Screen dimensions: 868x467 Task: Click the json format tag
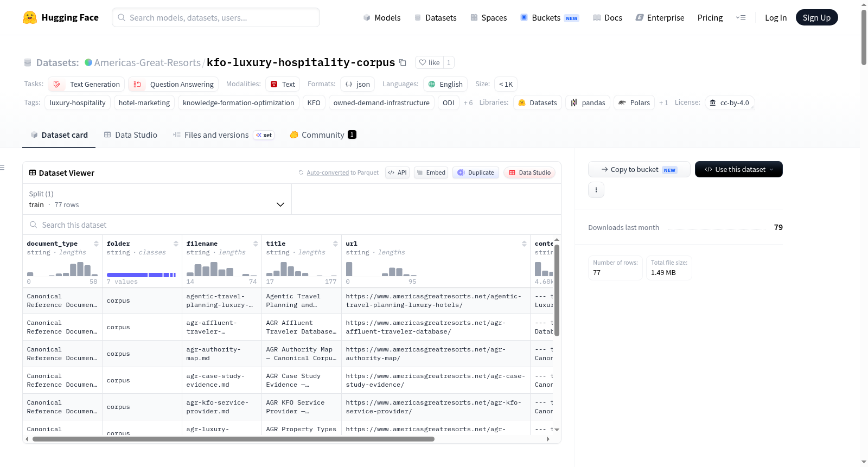coord(358,84)
